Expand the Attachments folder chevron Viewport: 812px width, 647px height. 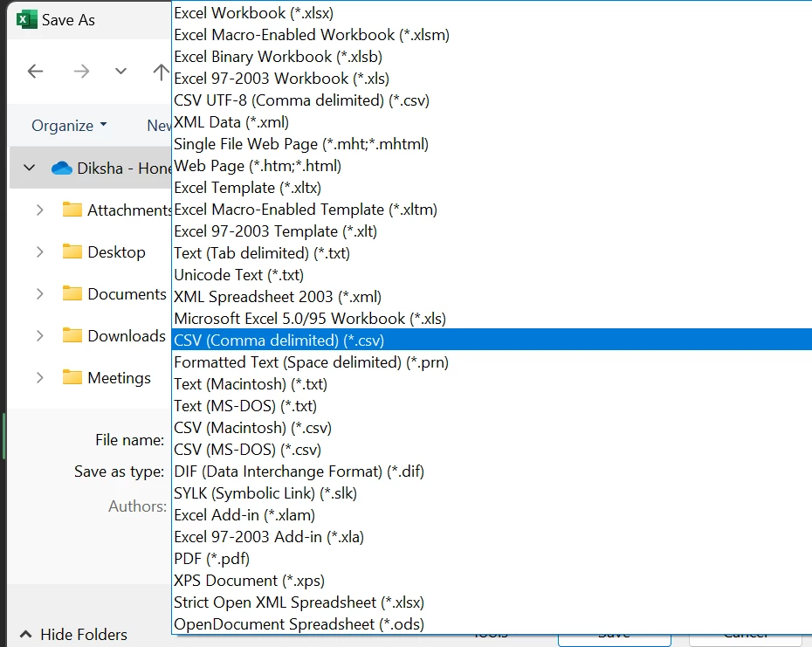pos(40,210)
